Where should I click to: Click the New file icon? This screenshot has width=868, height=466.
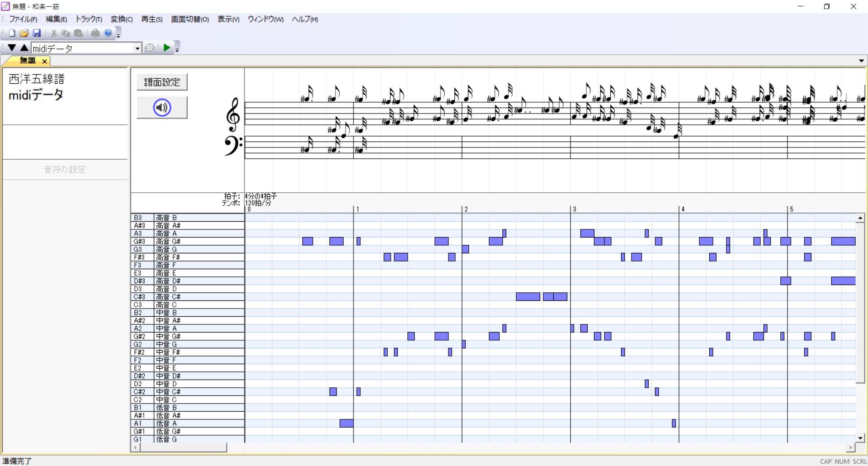click(x=12, y=33)
